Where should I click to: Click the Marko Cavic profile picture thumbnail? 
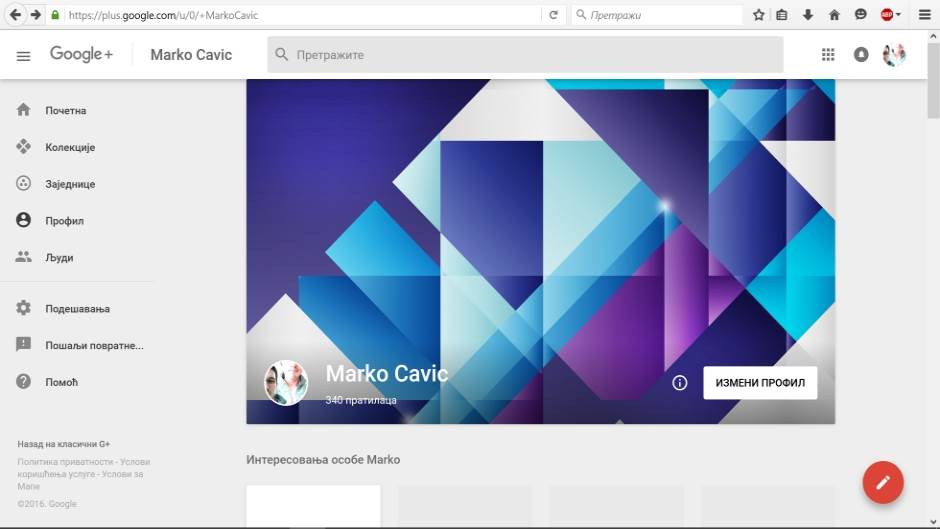[286, 383]
